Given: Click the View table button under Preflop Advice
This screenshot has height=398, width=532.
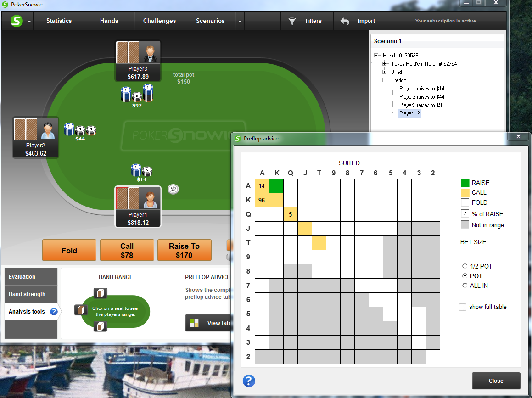Looking at the screenshot, I should [x=208, y=323].
